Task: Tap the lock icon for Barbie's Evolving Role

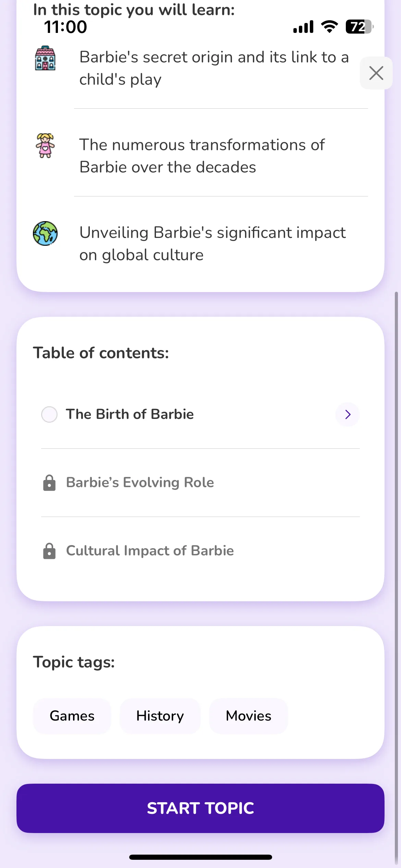Action: click(49, 483)
